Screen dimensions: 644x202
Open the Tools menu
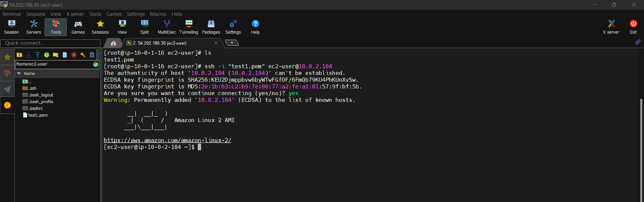pyautogui.click(x=95, y=14)
